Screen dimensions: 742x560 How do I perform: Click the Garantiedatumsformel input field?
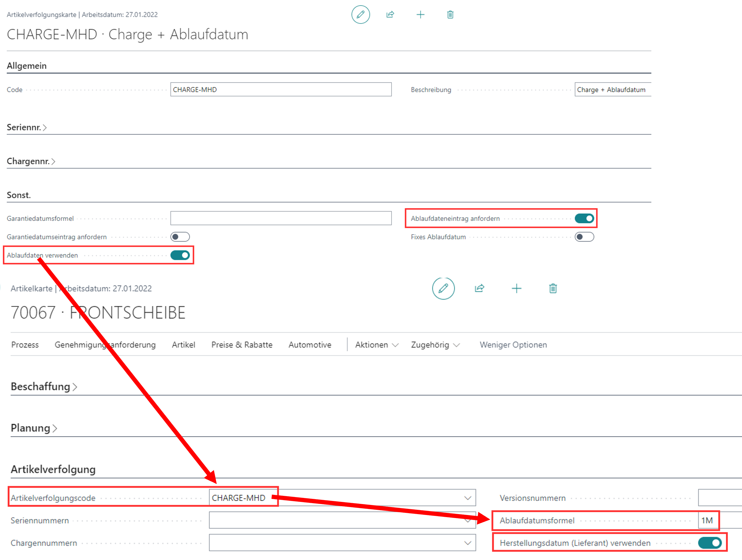coord(280,218)
